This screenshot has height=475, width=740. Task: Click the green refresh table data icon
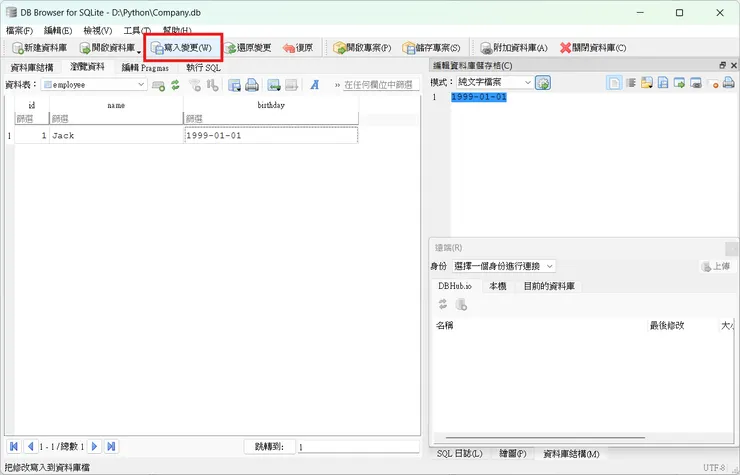click(176, 85)
